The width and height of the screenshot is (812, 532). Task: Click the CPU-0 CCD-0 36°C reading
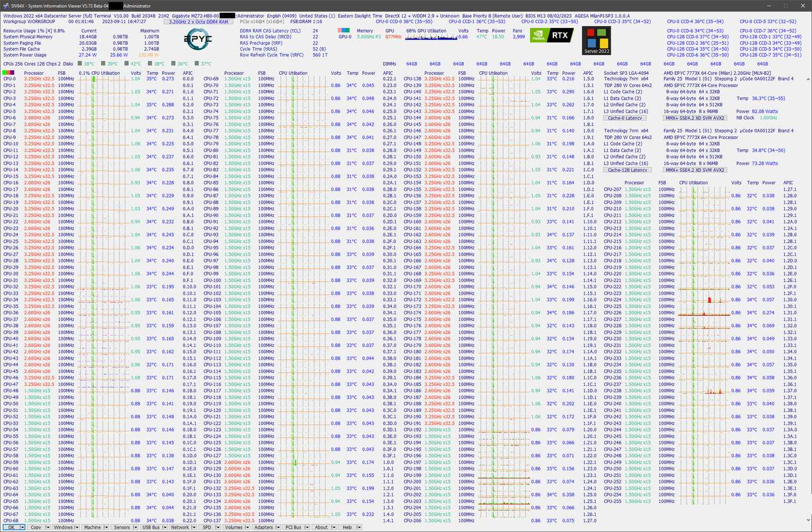[404, 21]
